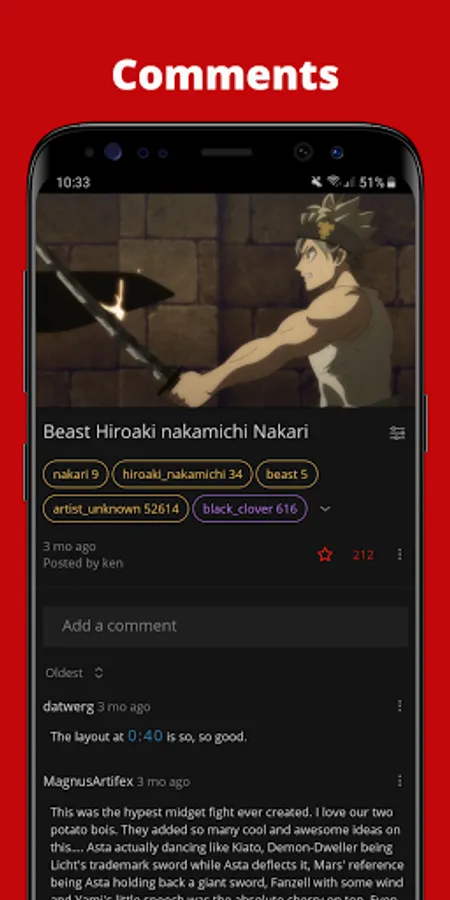Click the 212 favorites count
450x900 pixels.
[363, 555]
